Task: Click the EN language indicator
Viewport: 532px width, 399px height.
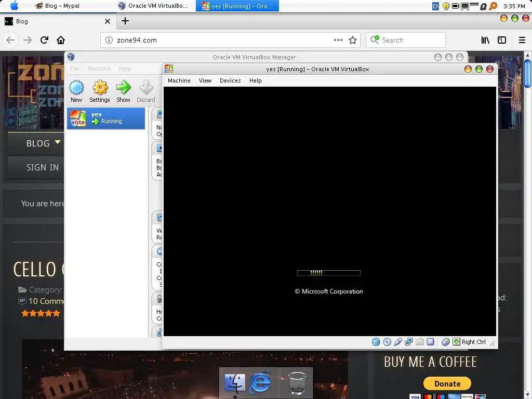Action: coord(436,6)
